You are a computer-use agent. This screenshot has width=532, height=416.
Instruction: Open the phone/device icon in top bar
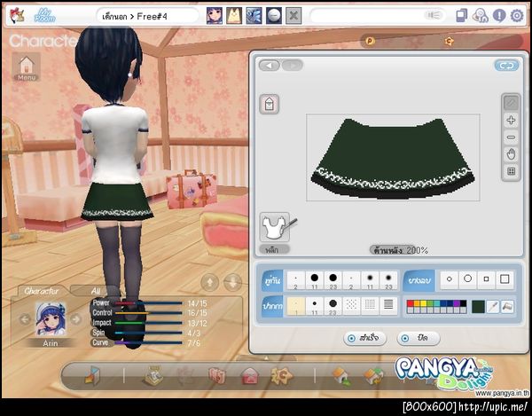(x=461, y=16)
